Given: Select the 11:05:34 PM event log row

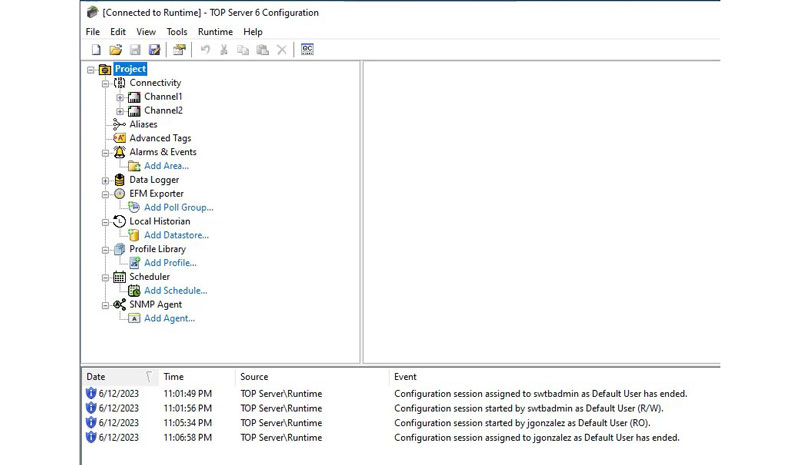Looking at the screenshot, I should pyautogui.click(x=400, y=423).
